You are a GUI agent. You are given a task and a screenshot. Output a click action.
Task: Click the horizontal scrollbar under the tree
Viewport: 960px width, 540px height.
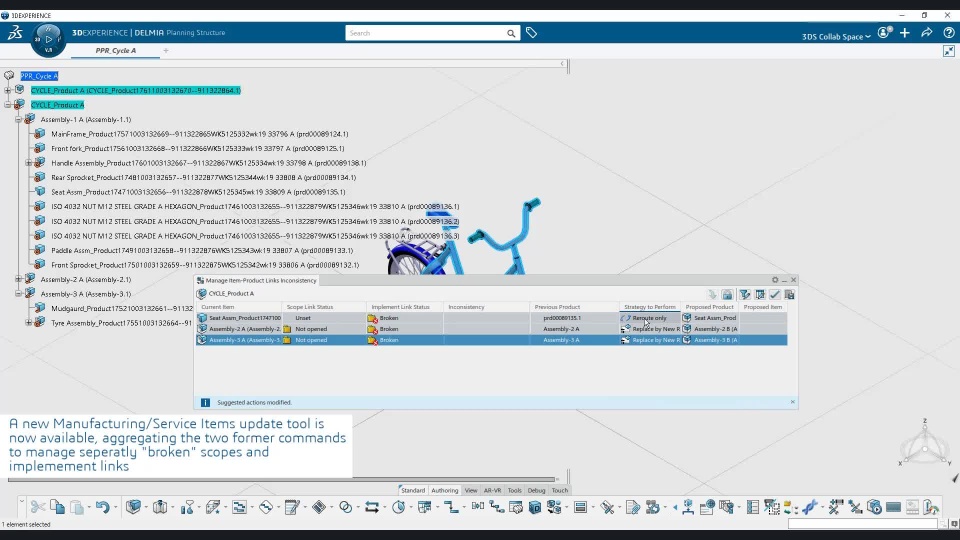coord(282,479)
